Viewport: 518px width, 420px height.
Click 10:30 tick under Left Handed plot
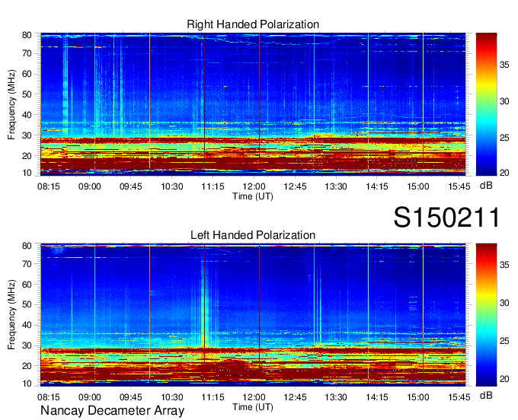[x=172, y=397]
